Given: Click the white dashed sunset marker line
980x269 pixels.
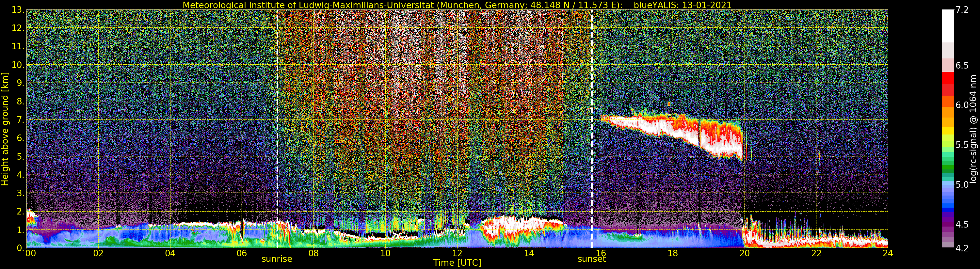Looking at the screenshot, I should click(592, 129).
